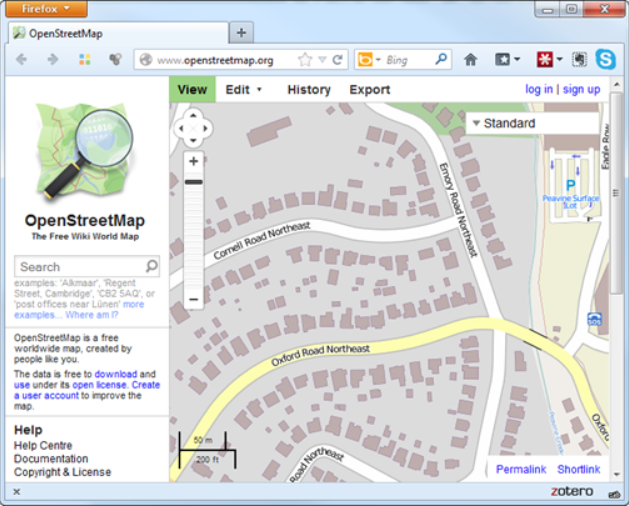The width and height of the screenshot is (629, 506).
Task: Reload the page with the refresh icon
Action: click(338, 60)
